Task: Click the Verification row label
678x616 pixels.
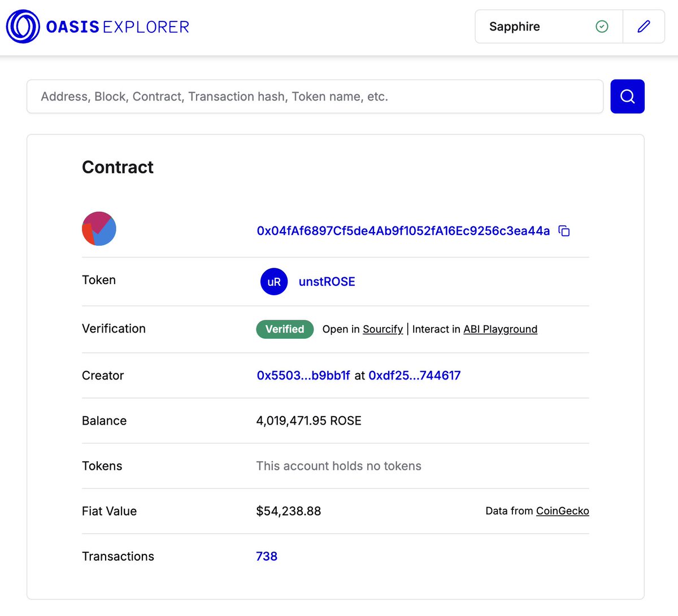Action: click(x=114, y=329)
